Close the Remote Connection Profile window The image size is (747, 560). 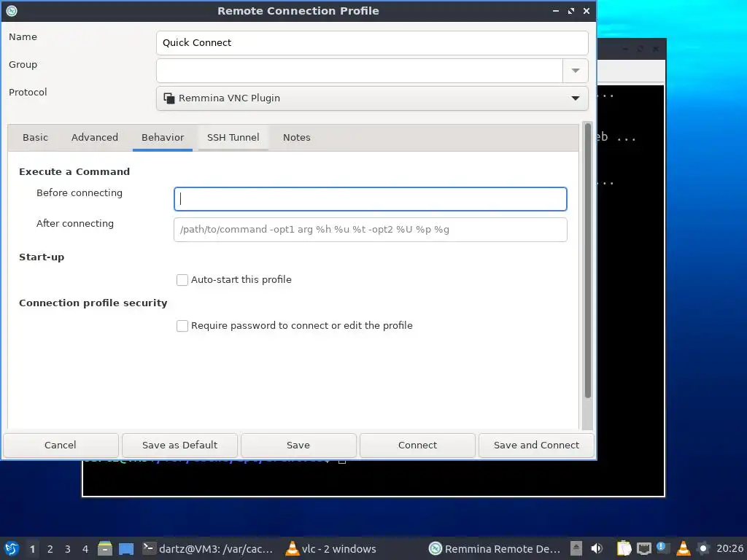coord(587,10)
